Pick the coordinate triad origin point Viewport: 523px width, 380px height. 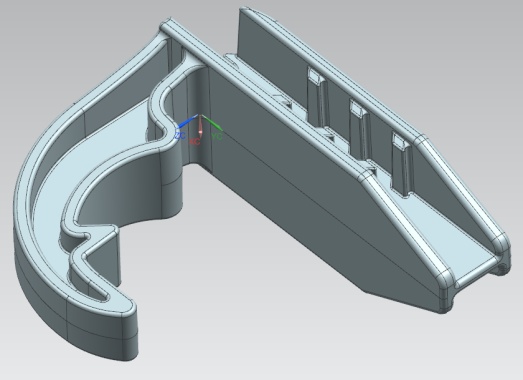click(x=200, y=115)
